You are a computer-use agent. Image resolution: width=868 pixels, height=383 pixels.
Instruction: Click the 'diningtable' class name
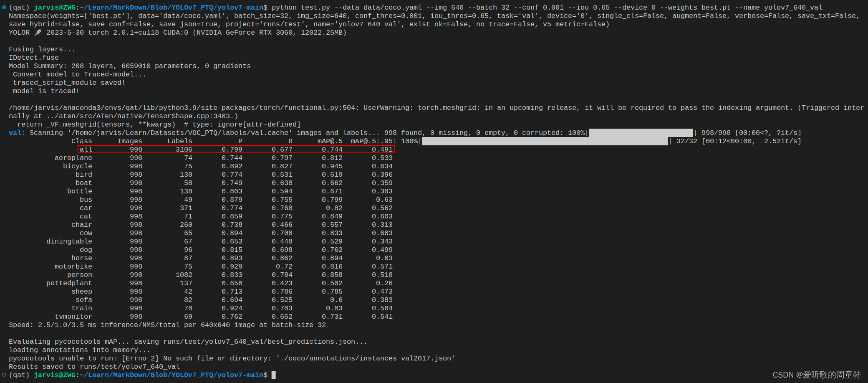click(x=69, y=241)
